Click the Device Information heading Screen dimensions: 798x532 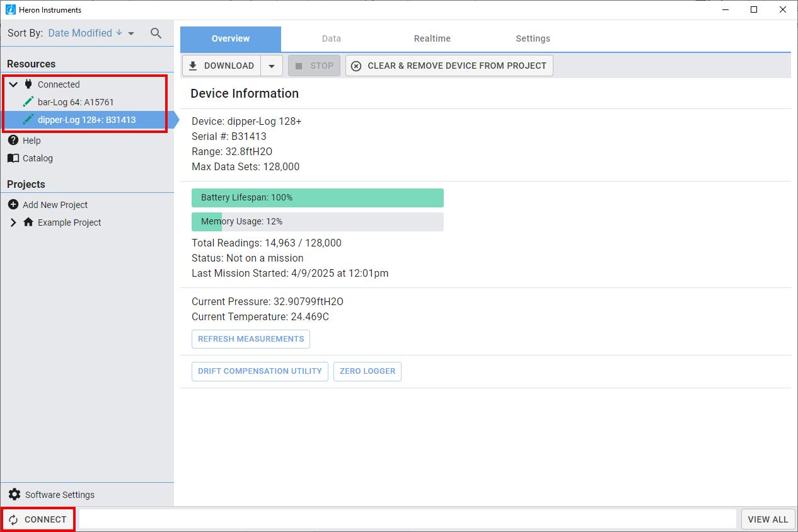[x=245, y=93]
